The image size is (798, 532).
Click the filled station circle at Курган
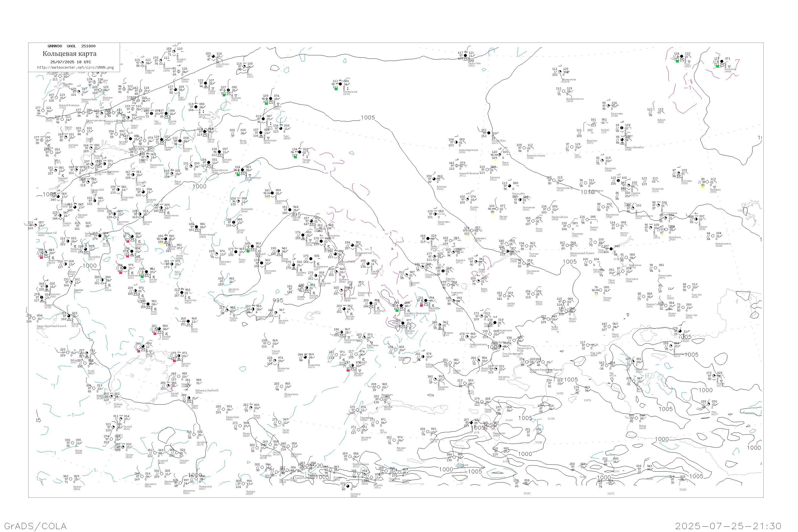tap(290, 210)
